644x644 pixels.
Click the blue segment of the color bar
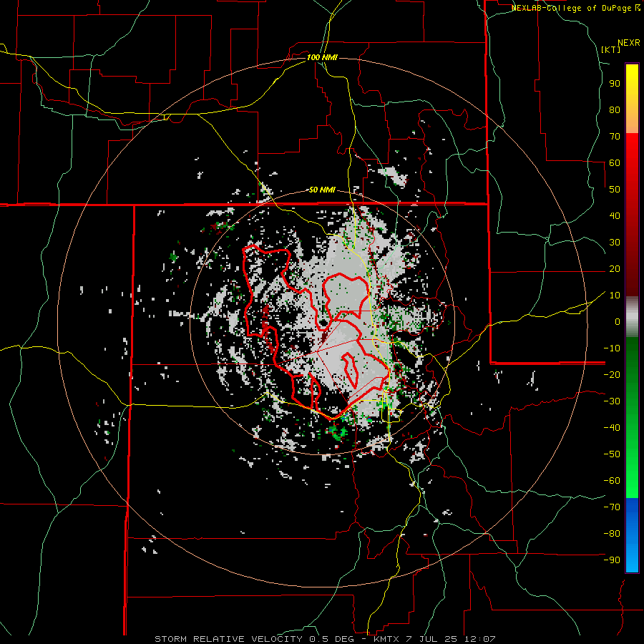click(x=632, y=534)
